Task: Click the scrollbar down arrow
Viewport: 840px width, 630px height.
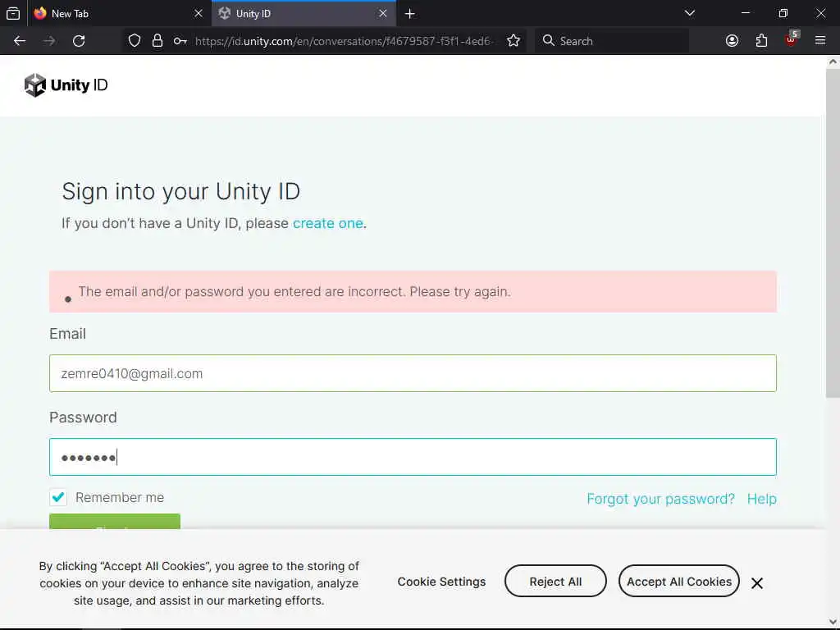Action: (x=833, y=622)
